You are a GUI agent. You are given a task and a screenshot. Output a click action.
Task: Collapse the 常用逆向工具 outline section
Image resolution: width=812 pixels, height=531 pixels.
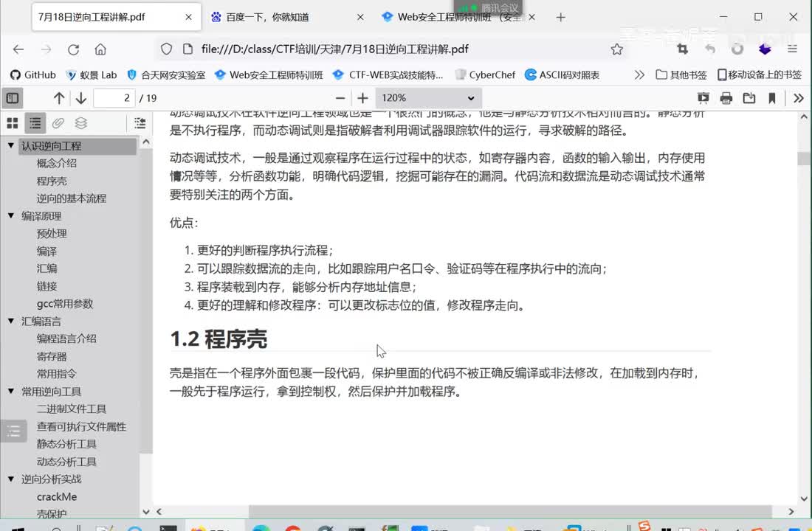point(11,392)
